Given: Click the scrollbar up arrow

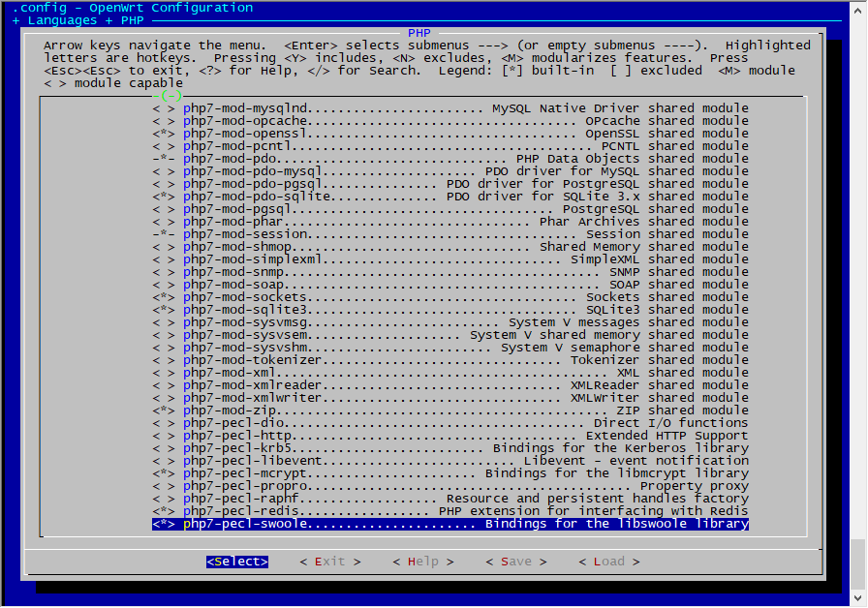Looking at the screenshot, I should (858, 10).
